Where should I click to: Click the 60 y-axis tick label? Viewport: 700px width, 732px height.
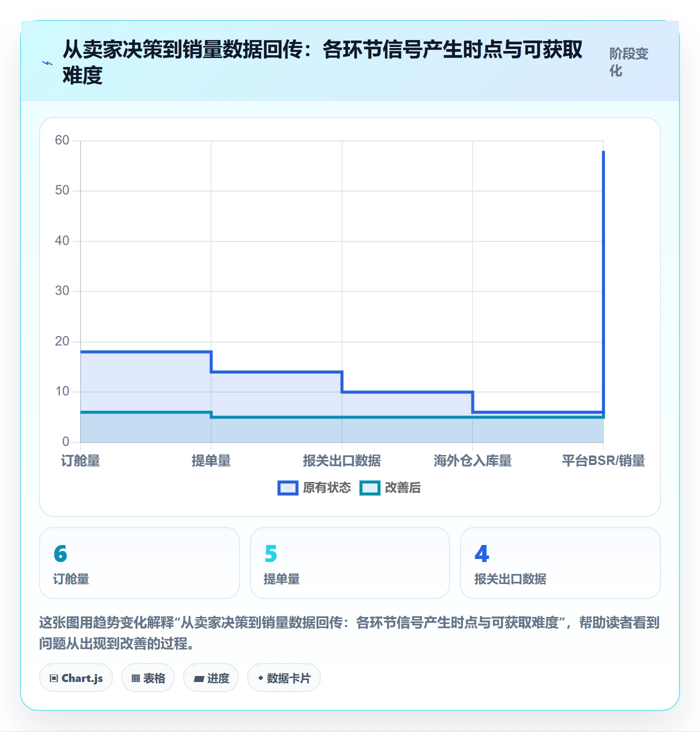click(62, 140)
